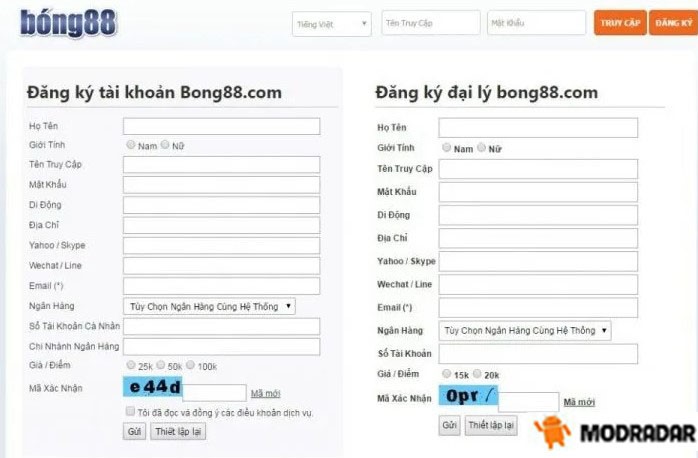Image resolution: width=698 pixels, height=458 pixels.
Task: Click Chi Nhánh Ngân Hàng field
Action: 221,347
